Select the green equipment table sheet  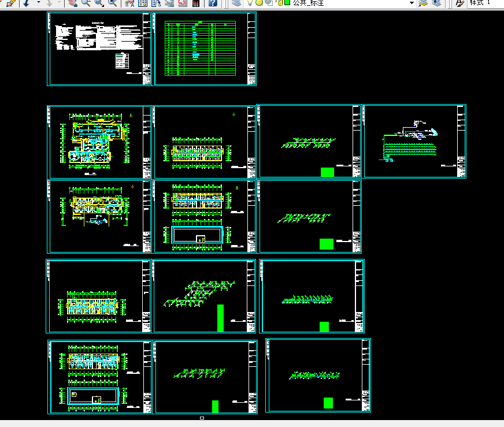click(x=204, y=49)
